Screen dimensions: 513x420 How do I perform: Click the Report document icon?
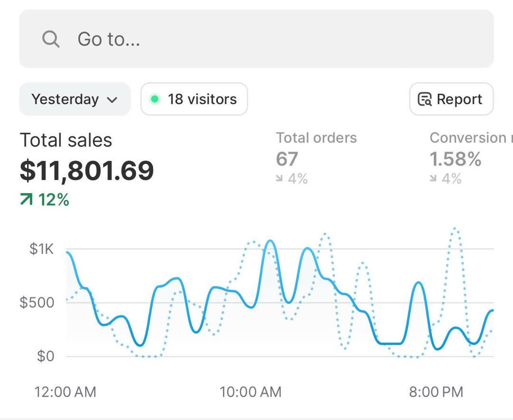click(x=425, y=99)
